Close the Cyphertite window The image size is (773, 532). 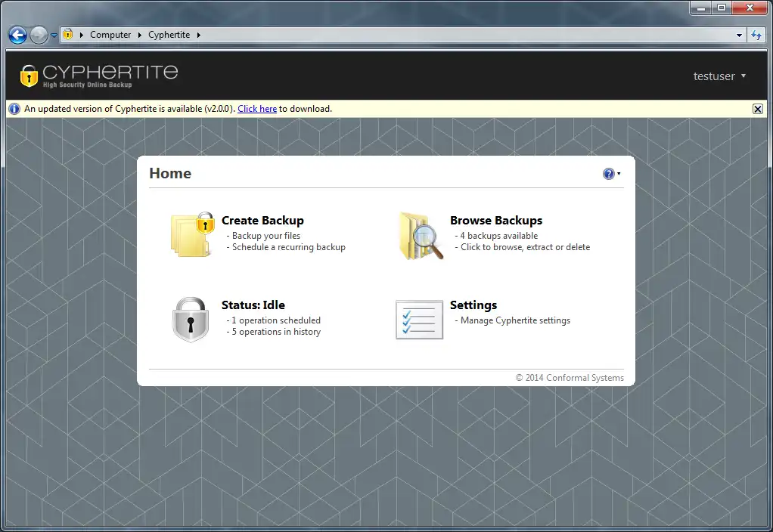click(750, 8)
